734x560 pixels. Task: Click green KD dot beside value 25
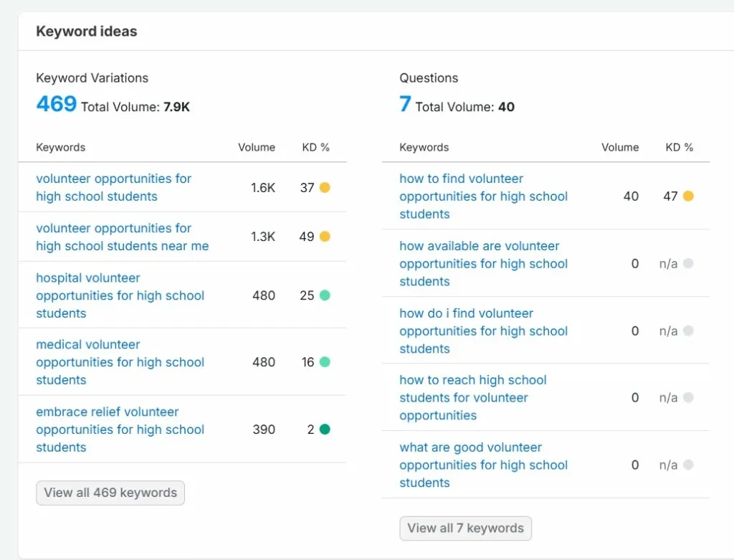pyautogui.click(x=325, y=295)
